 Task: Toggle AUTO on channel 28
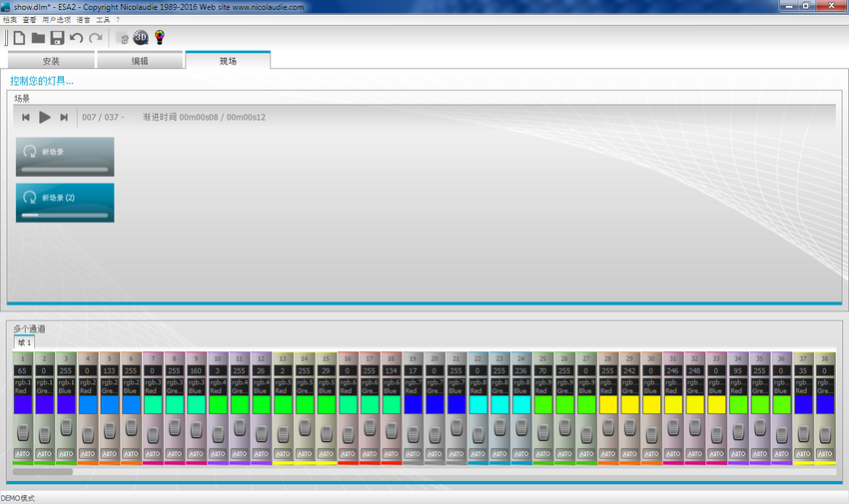[608, 454]
